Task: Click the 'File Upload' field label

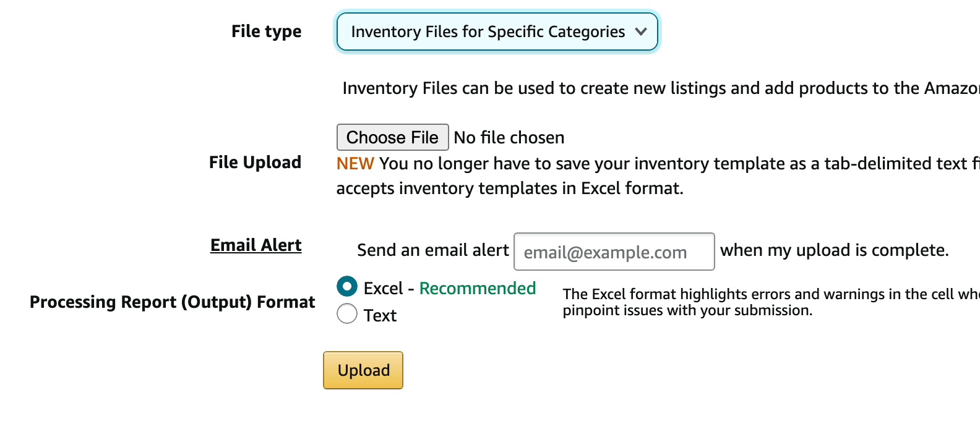Action: (x=255, y=163)
